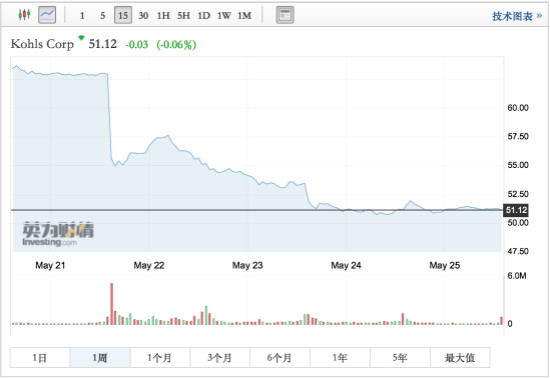
Task: Pick the 1D interval
Action: (204, 16)
